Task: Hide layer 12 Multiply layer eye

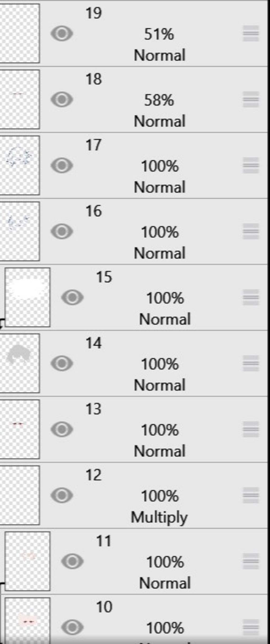Action: tap(62, 495)
